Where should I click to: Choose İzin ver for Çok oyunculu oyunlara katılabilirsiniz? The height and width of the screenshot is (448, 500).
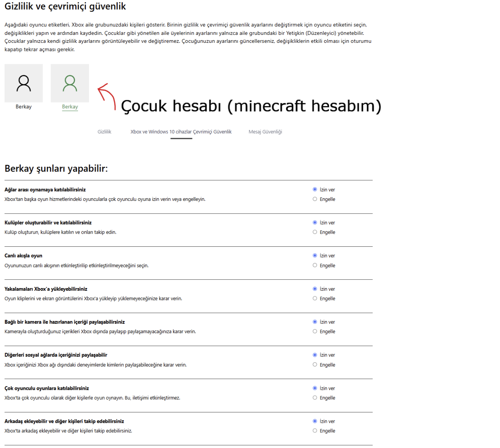click(315, 388)
